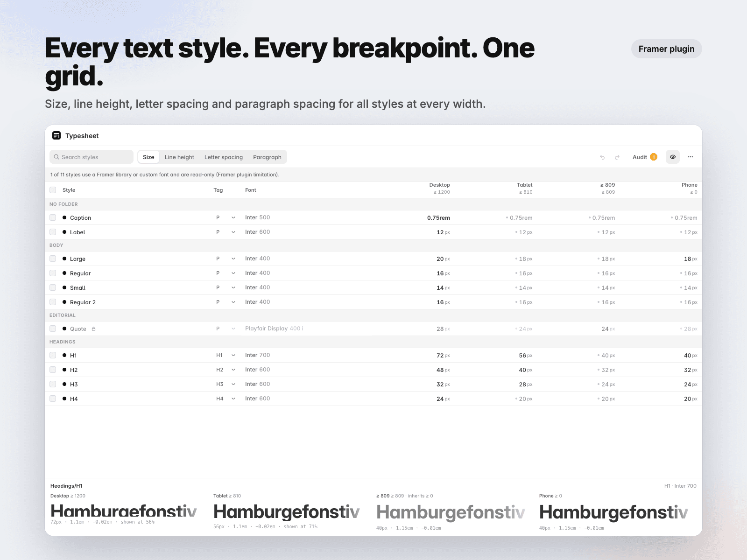The image size is (747, 560).
Task: Open the Letter spacing tab
Action: [x=224, y=157]
